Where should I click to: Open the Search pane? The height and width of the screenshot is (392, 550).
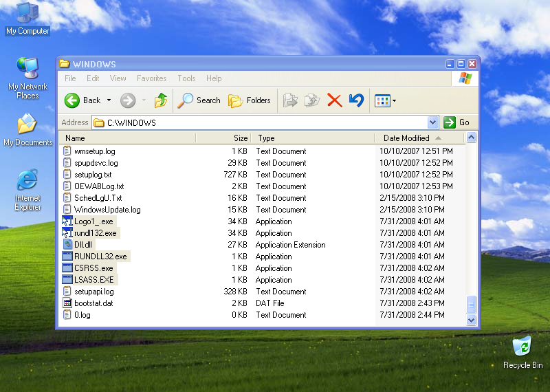click(199, 100)
